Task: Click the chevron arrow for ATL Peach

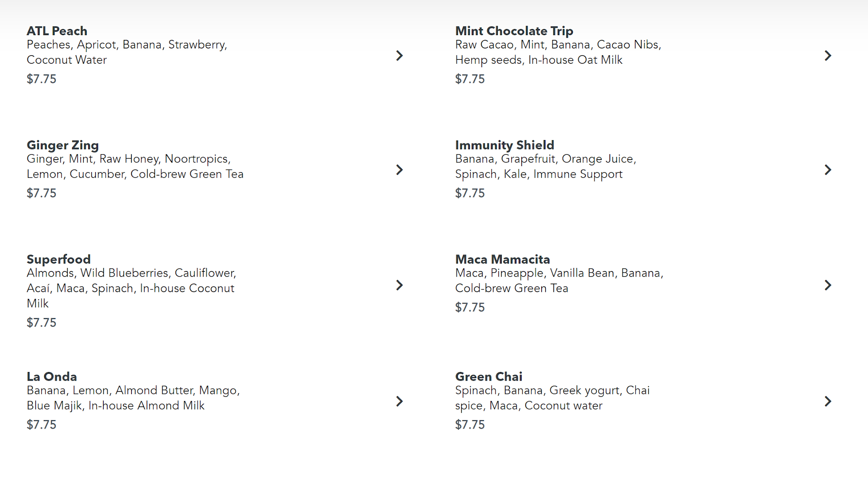Action: point(399,55)
